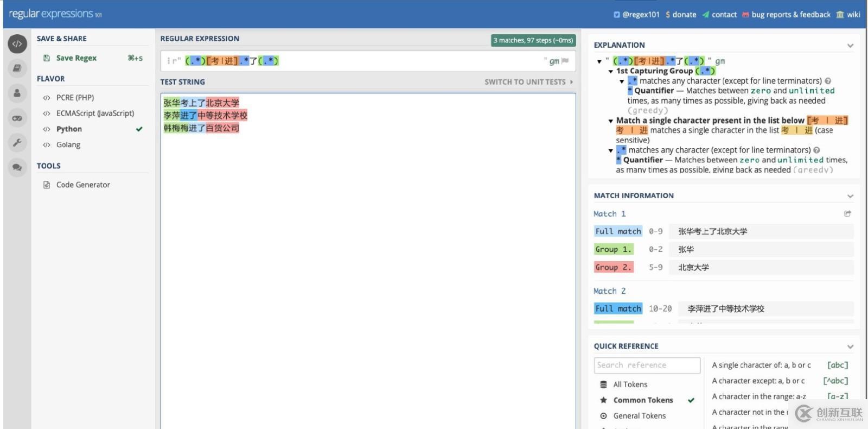Collapse the first .* matches-any-character node
This screenshot has height=429, width=868.
click(622, 81)
